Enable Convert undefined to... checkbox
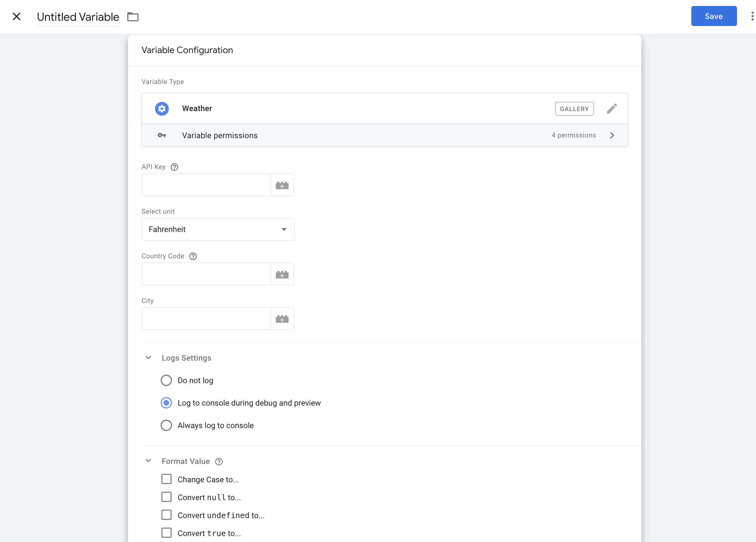Image resolution: width=756 pixels, height=542 pixels. coord(166,515)
